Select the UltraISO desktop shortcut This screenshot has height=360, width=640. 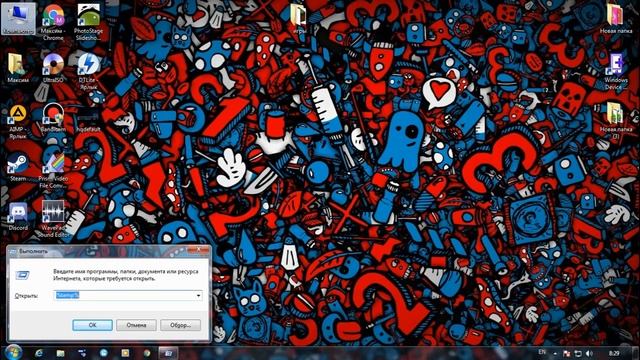pyautogui.click(x=53, y=68)
